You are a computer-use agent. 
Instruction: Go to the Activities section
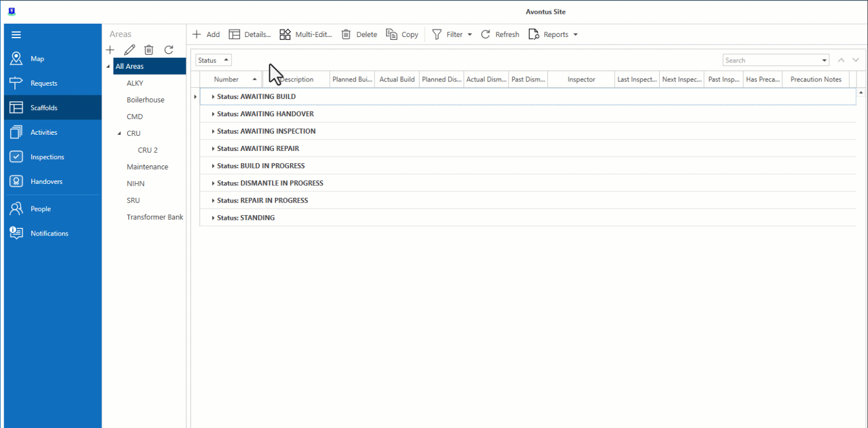click(x=43, y=132)
